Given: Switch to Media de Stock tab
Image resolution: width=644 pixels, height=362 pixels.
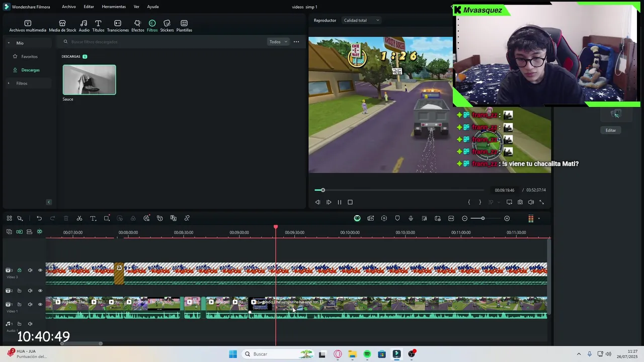Looking at the screenshot, I should pos(62,26).
